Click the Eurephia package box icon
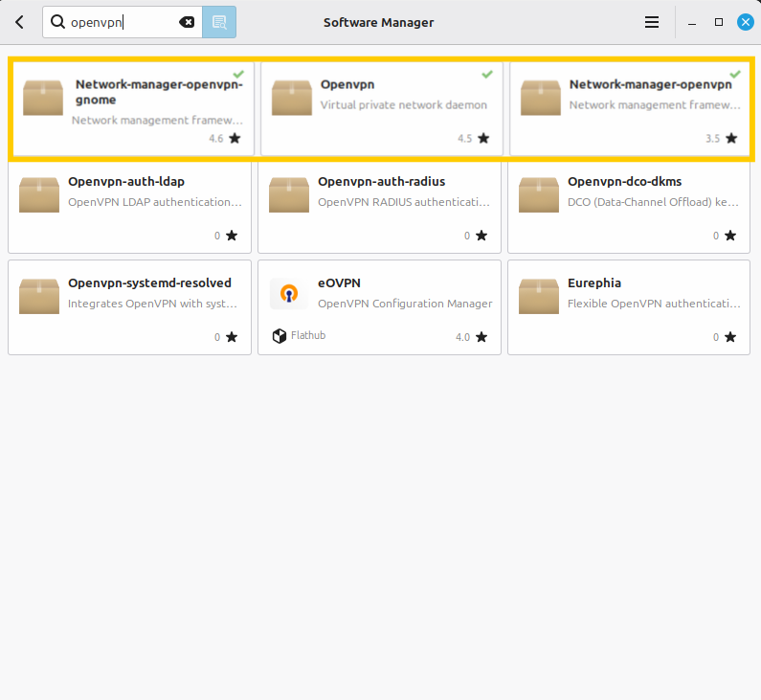The width and height of the screenshot is (761, 700). (x=539, y=297)
